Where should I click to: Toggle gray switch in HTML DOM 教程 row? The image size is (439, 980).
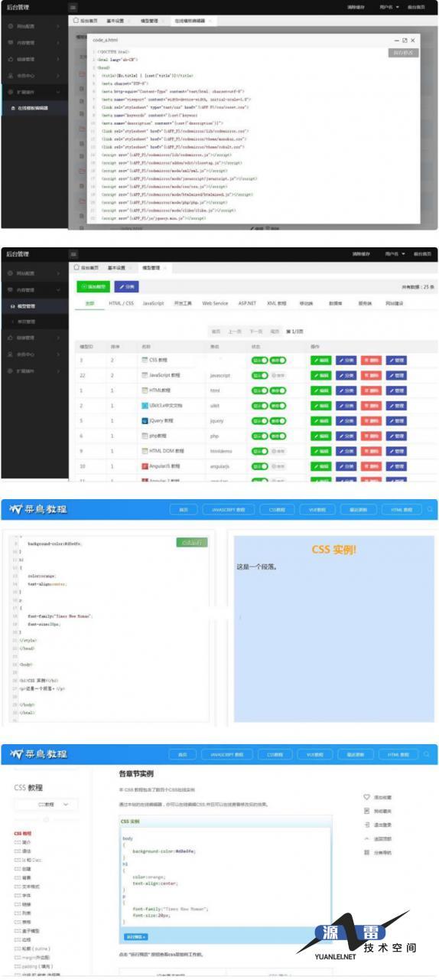pyautogui.click(x=278, y=451)
